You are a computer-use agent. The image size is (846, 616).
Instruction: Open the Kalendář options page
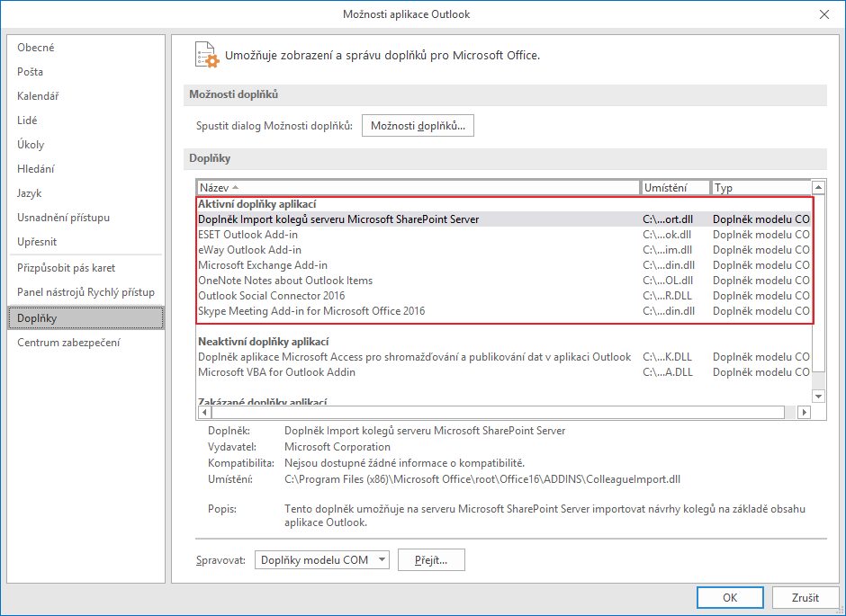point(38,96)
